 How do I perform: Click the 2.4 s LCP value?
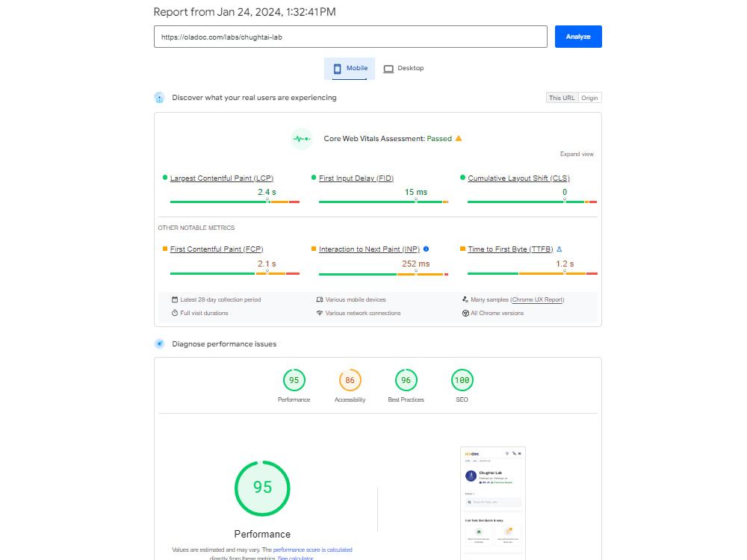point(267,192)
